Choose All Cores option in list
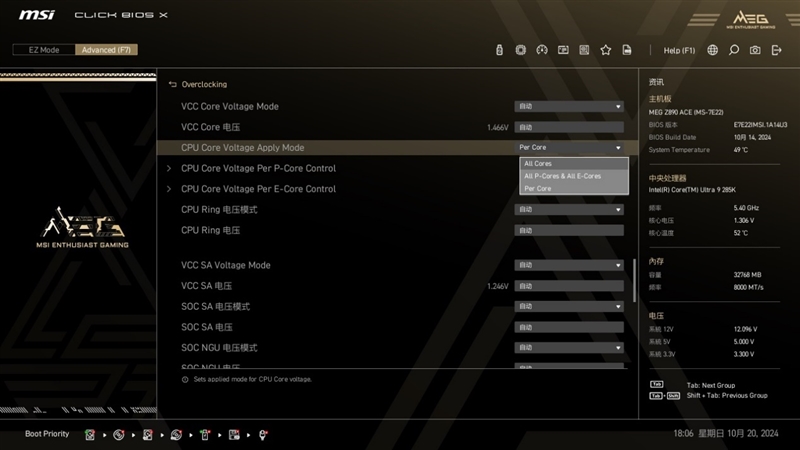This screenshot has height=450, width=800. point(573,164)
